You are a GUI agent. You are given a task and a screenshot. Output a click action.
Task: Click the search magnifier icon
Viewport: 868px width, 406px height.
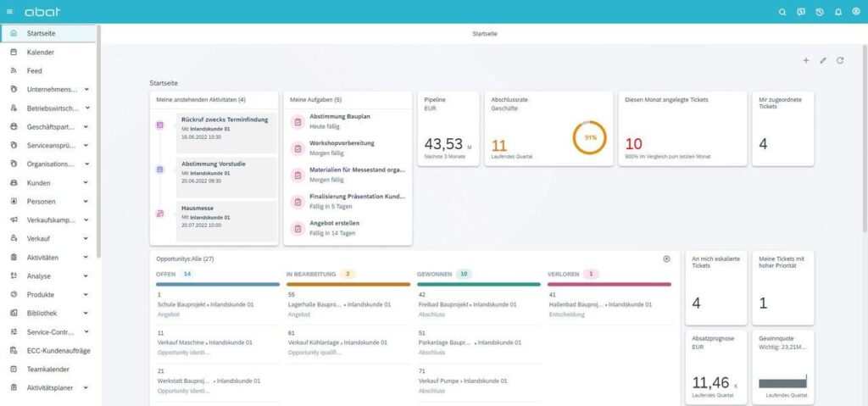[782, 12]
